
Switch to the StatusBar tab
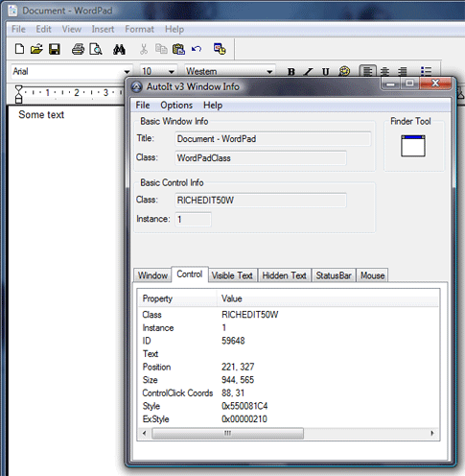334,275
